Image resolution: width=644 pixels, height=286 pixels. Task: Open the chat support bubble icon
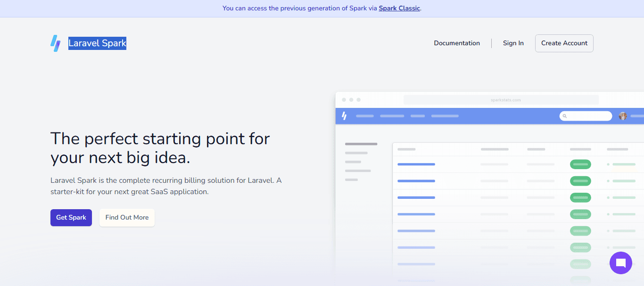click(621, 263)
